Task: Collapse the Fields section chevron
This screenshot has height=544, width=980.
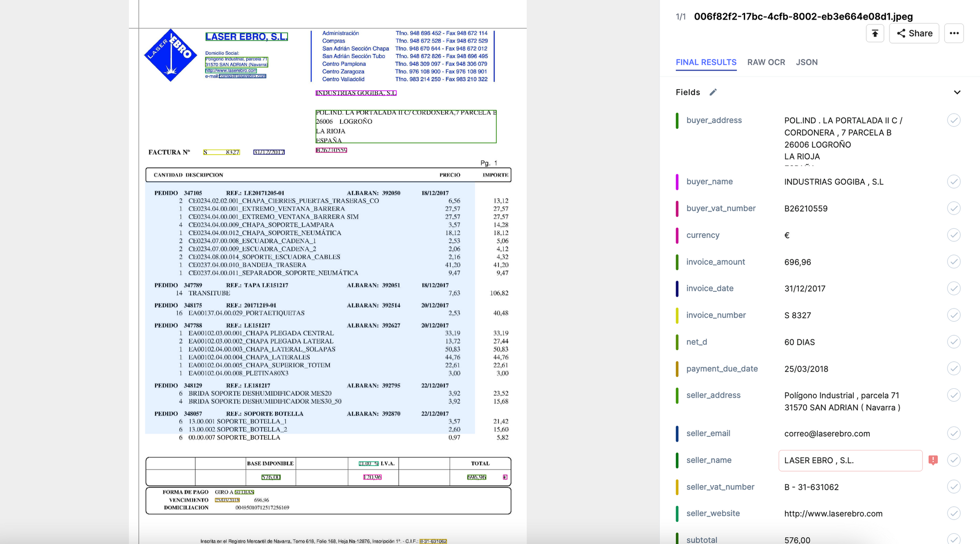Action: 956,92
